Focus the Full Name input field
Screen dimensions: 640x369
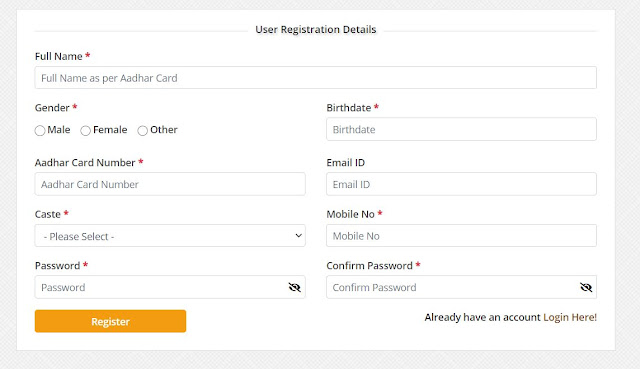click(316, 78)
